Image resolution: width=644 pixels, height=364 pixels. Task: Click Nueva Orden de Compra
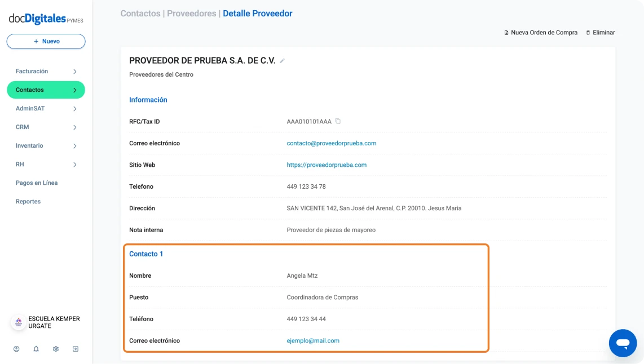540,33
